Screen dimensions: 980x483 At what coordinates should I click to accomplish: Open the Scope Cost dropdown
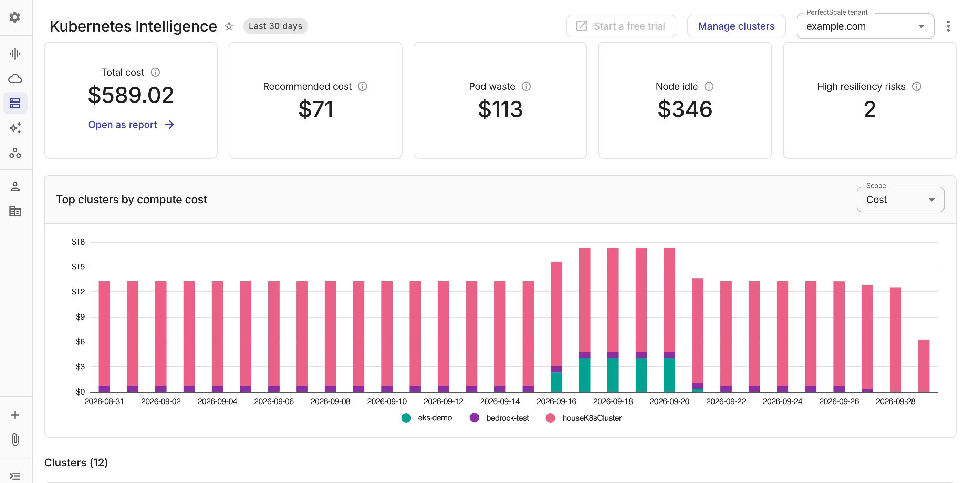pos(900,200)
